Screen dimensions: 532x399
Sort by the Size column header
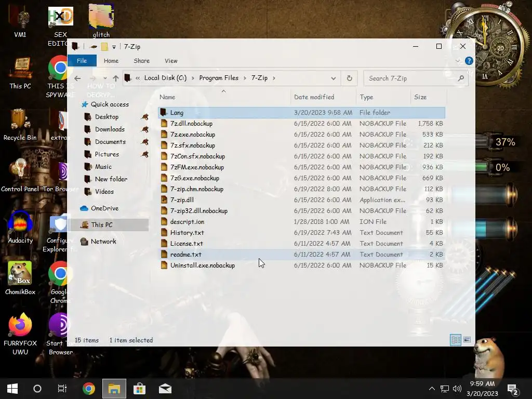tap(429, 97)
